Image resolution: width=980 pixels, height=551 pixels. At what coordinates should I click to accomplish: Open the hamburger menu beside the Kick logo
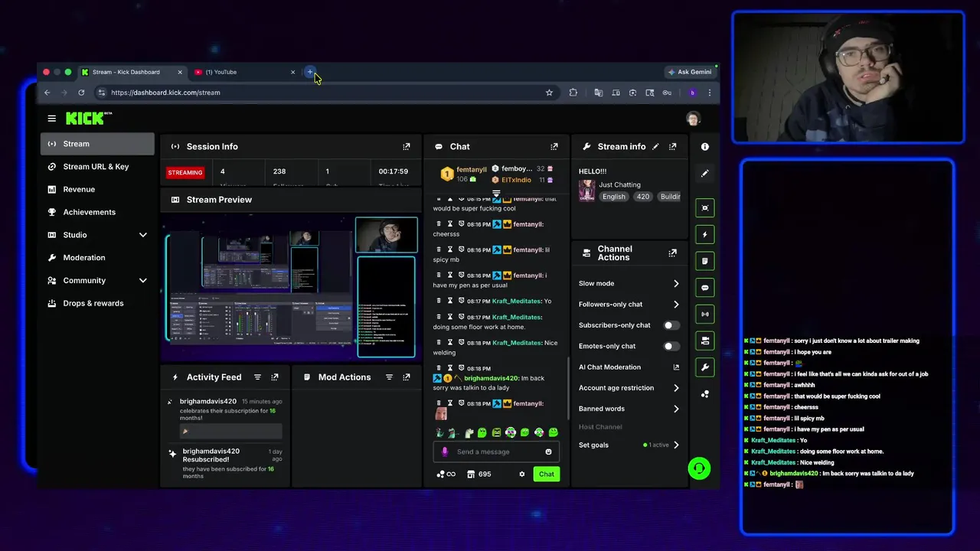coord(51,119)
